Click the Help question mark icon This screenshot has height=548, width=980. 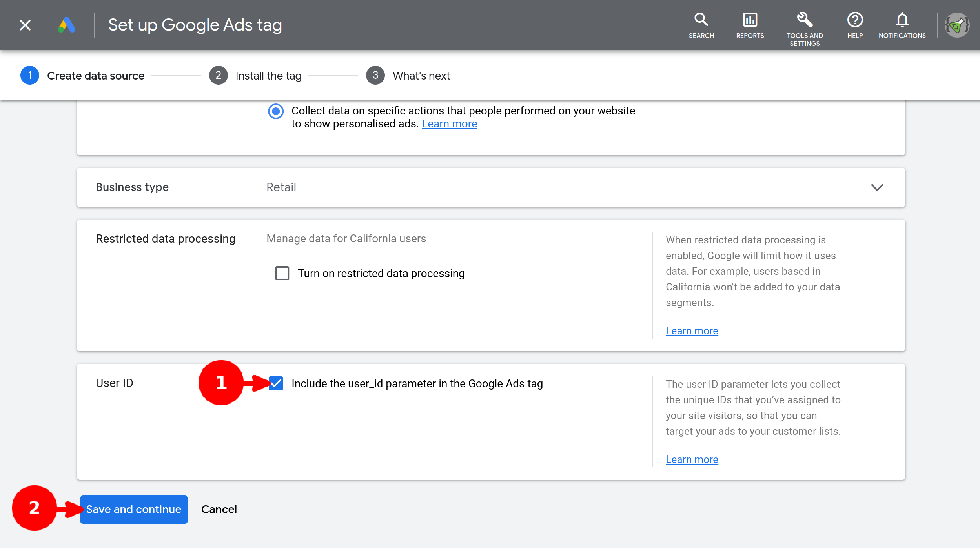coord(855,20)
